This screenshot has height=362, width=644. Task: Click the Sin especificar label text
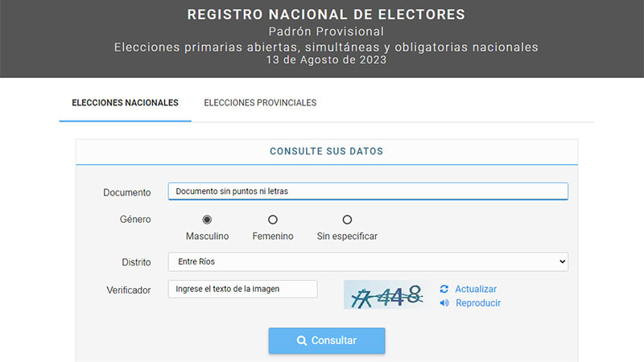point(347,237)
